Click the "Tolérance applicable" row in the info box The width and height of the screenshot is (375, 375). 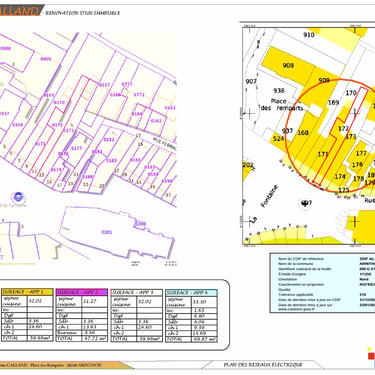pos(327,295)
